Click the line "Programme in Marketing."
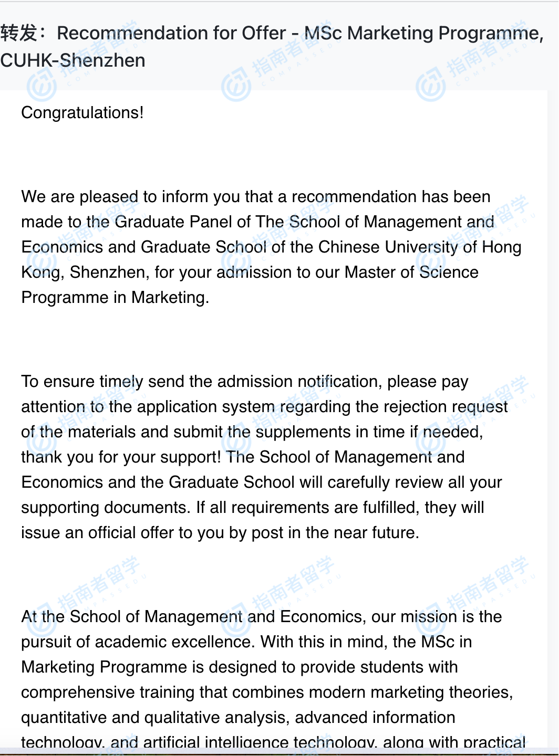 (x=115, y=298)
